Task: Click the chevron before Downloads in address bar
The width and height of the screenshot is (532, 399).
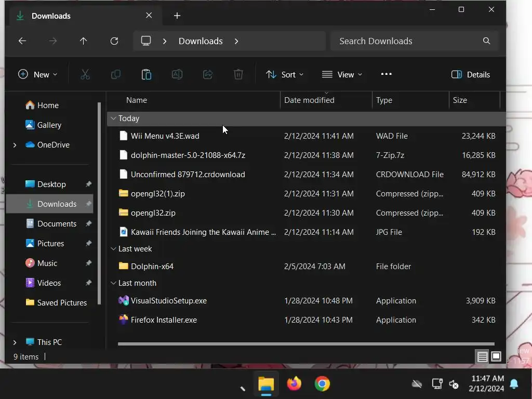Action: pos(165,41)
